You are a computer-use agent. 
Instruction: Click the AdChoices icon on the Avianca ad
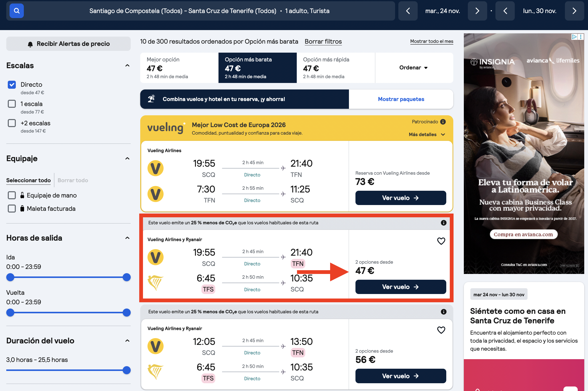pyautogui.click(x=574, y=37)
